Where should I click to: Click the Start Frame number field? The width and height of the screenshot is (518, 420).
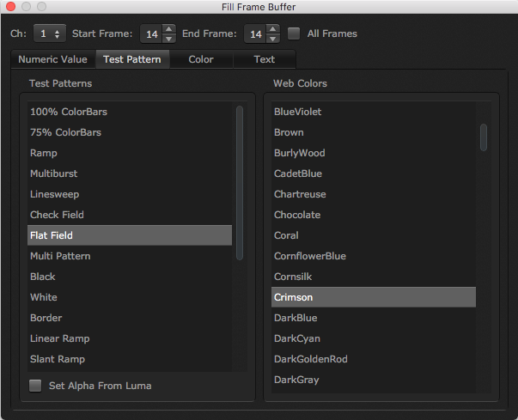click(151, 33)
